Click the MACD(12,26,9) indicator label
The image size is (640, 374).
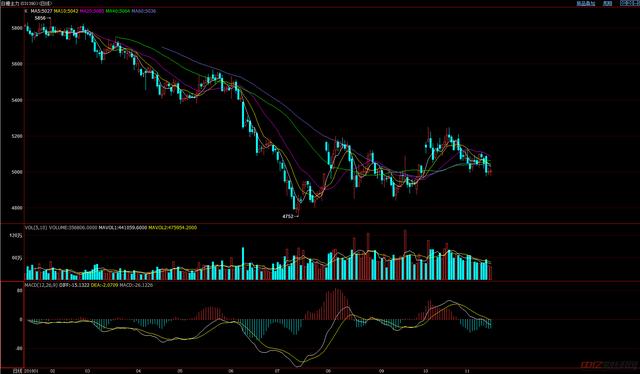click(41, 285)
